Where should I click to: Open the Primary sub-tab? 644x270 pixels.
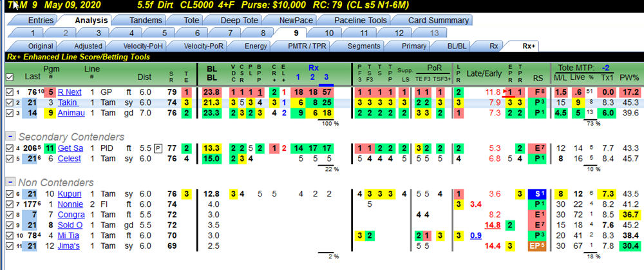(413, 46)
